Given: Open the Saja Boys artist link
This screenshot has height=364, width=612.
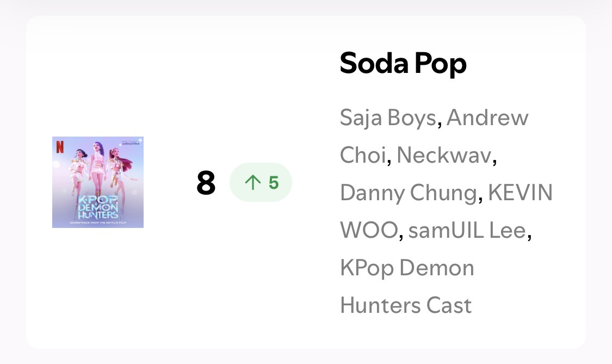Looking at the screenshot, I should click(x=388, y=118).
